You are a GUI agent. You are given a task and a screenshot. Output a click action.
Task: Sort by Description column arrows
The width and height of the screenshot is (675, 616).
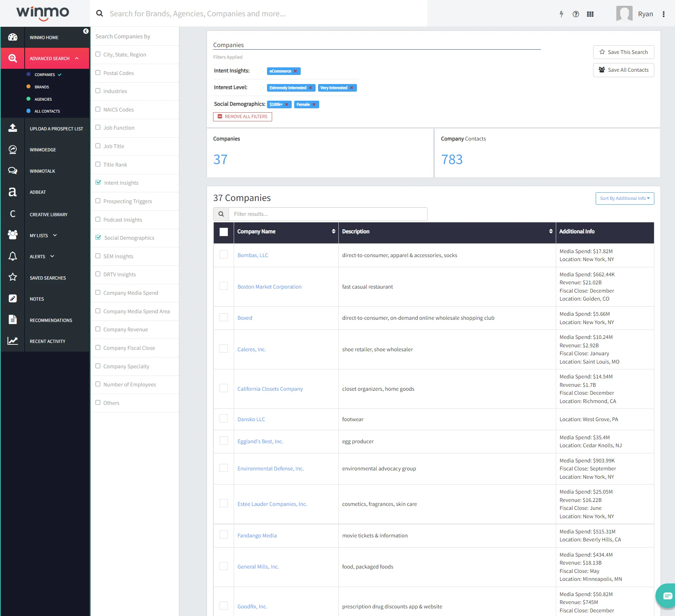(551, 231)
